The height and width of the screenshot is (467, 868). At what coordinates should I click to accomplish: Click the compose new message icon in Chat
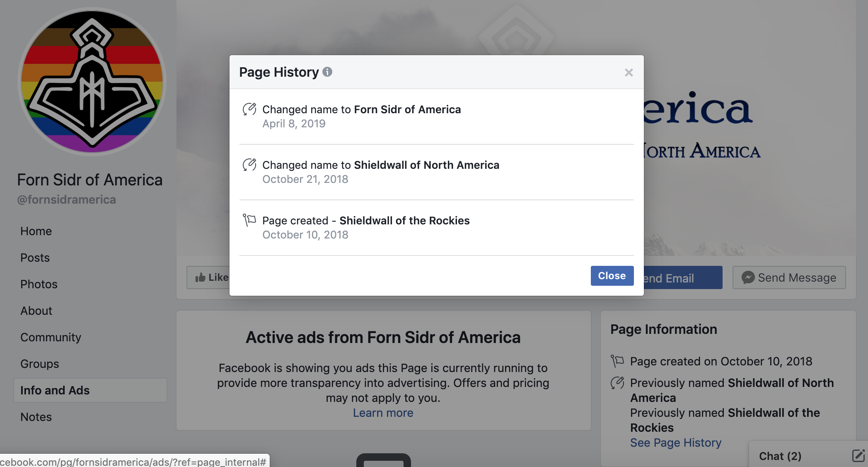pos(858,455)
